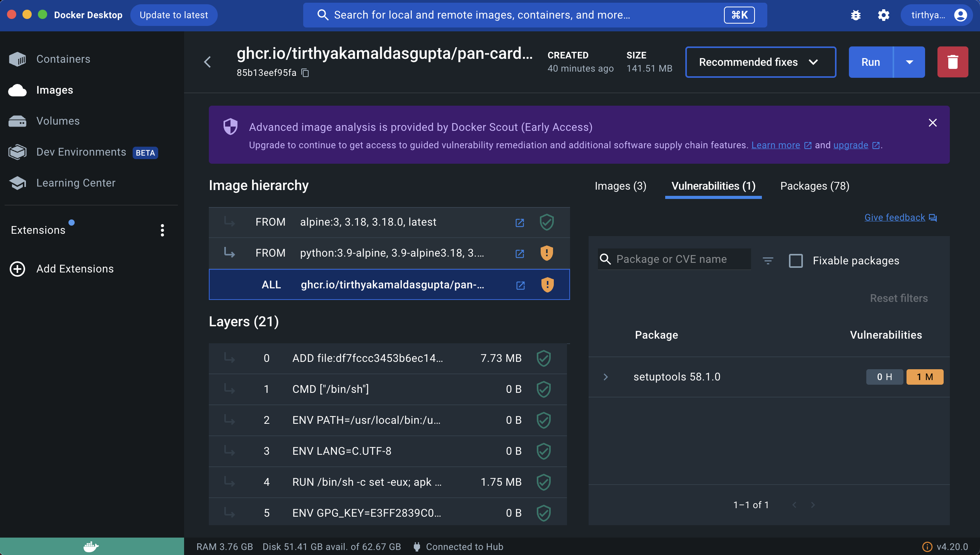Viewport: 980px width, 555px height.
Task: Click the red delete image trash icon
Action: [x=952, y=62]
